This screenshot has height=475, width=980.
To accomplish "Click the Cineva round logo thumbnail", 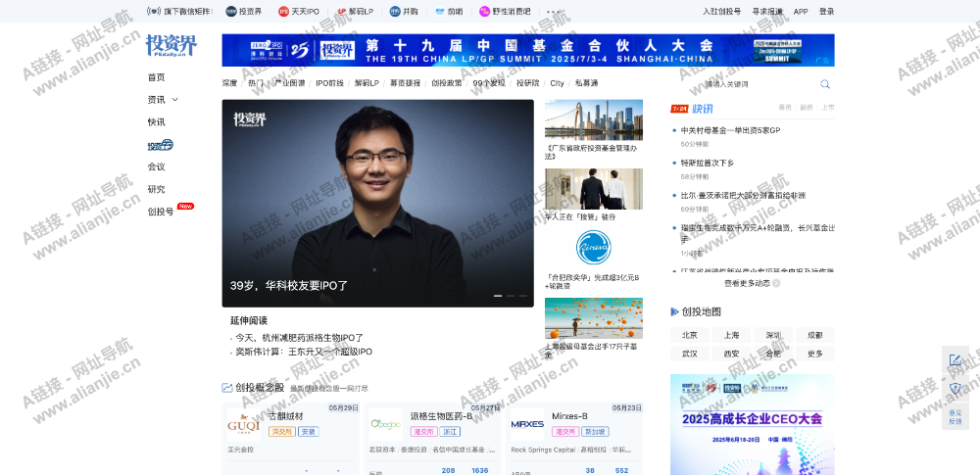I will 593,247.
